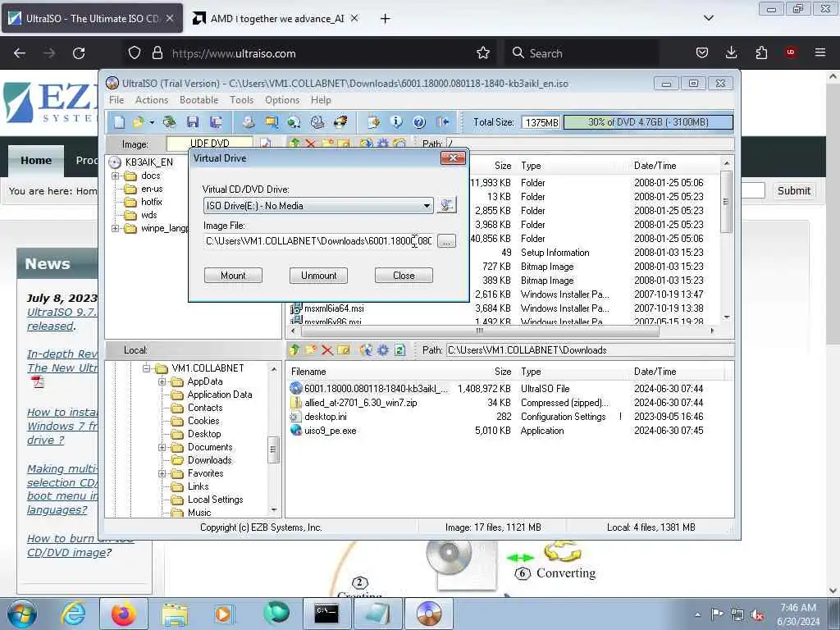Click the red X delete icon in Local toolbar
This screenshot has width=840, height=630.
point(326,350)
